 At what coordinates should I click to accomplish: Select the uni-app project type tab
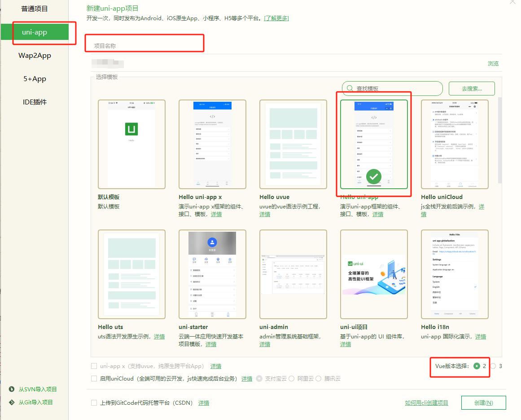click(x=35, y=32)
